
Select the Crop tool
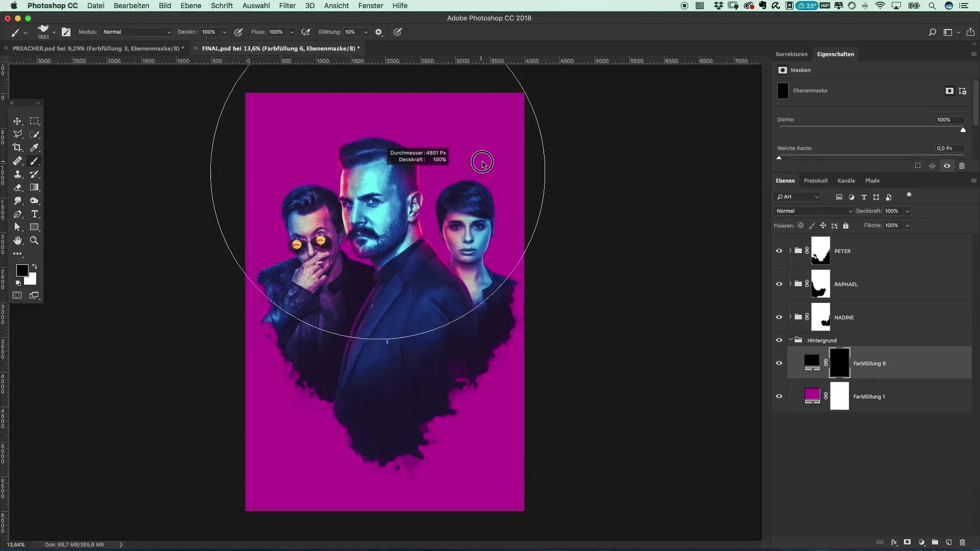(17, 147)
